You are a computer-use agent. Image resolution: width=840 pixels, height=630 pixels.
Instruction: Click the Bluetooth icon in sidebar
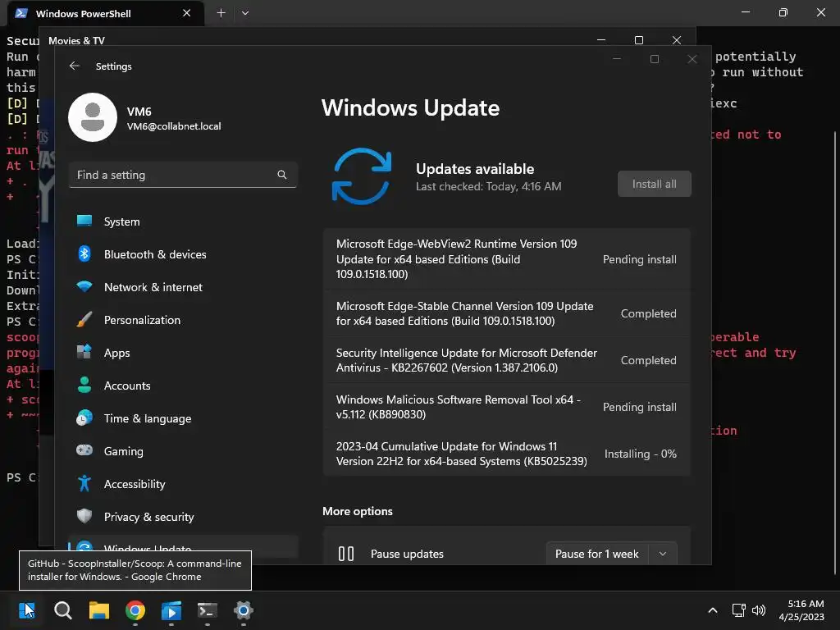[84, 253]
